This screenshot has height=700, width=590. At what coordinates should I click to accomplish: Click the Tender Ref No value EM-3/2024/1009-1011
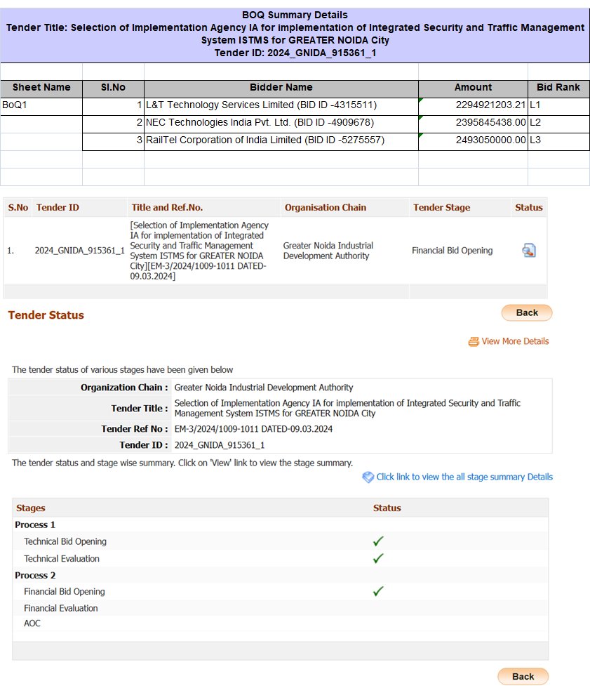pyautogui.click(x=253, y=429)
